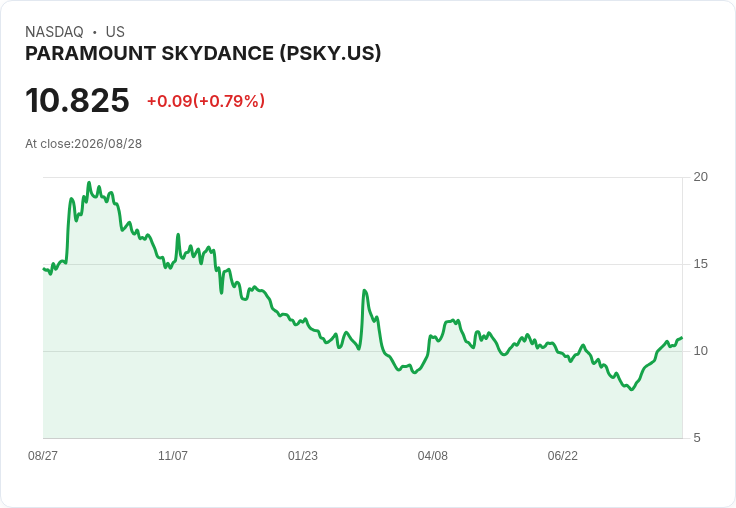
Task: Click the 04/08 date axis label
Action: point(433,456)
